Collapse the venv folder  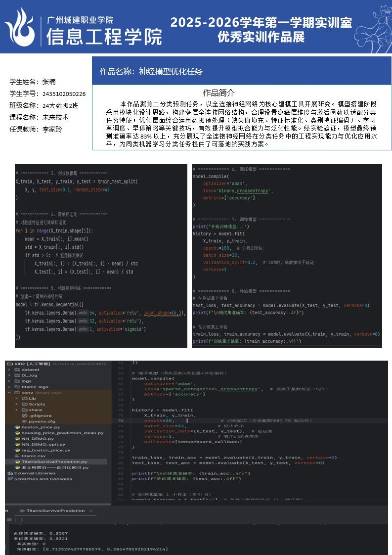pyautogui.click(x=9, y=392)
